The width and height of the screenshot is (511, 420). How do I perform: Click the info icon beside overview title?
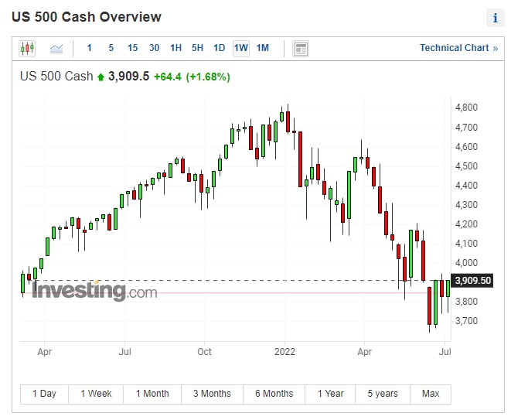click(x=496, y=18)
